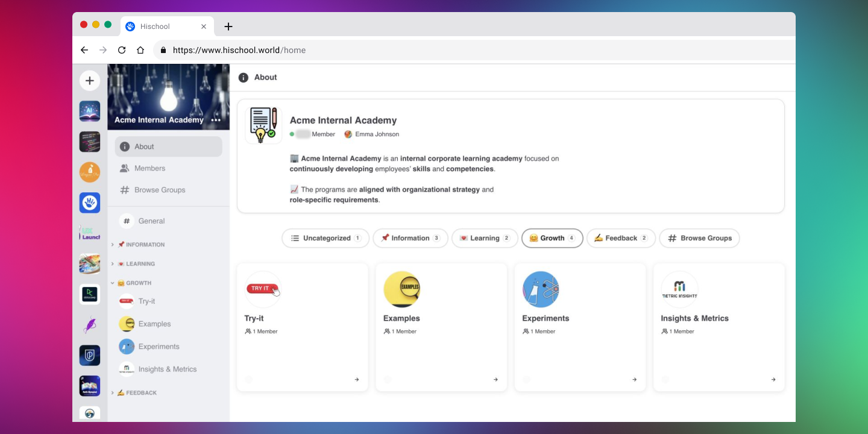
Task: Open Browse Groups in sidebar
Action: tap(169, 190)
